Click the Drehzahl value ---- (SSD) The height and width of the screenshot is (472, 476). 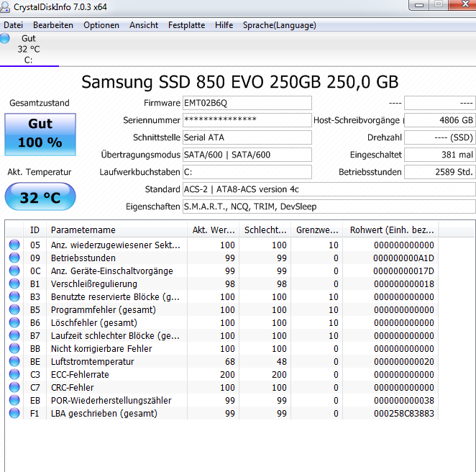pos(440,137)
